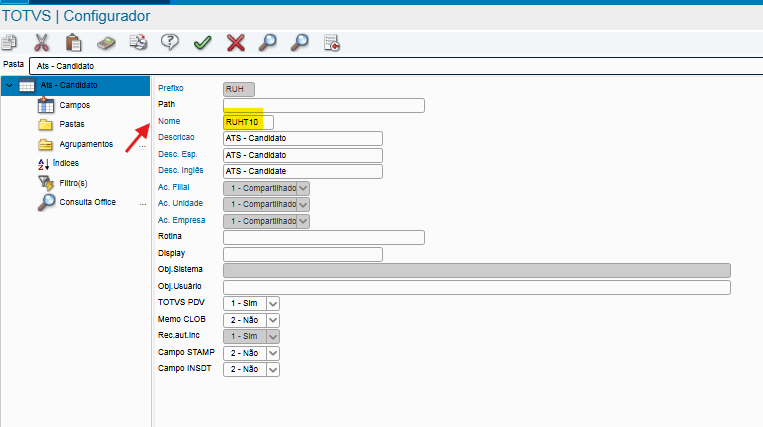The image size is (763, 427).
Task: Click the Cut scissors toolbar icon
Action: tap(41, 43)
